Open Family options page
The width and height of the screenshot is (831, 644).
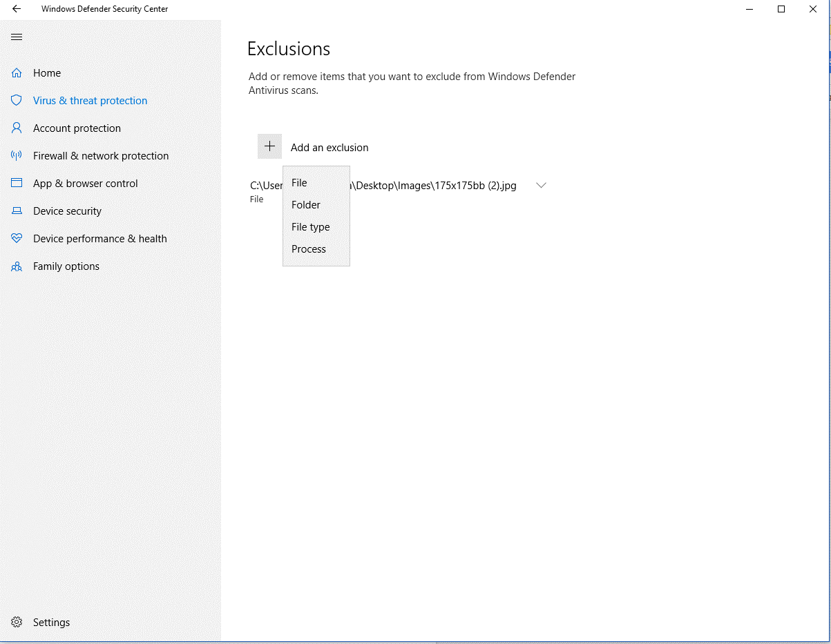coord(66,266)
